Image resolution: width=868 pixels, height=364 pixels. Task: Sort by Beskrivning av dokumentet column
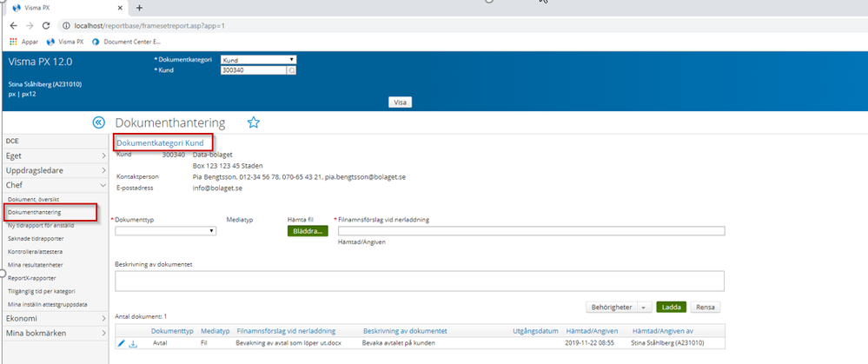(x=405, y=331)
